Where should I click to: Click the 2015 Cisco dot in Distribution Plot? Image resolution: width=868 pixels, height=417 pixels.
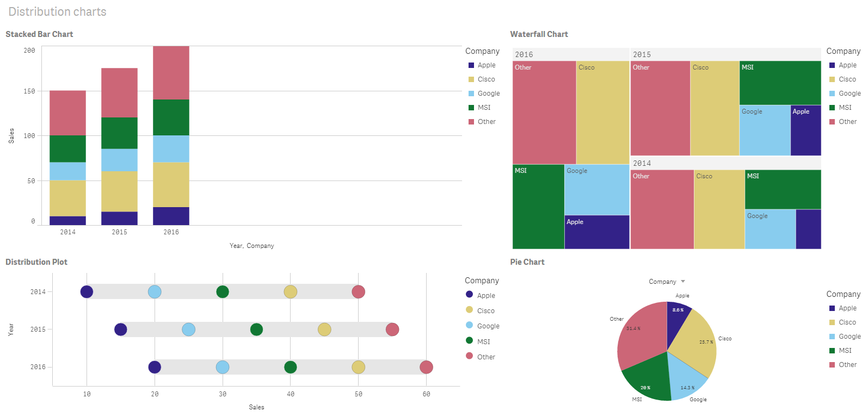[x=324, y=329]
